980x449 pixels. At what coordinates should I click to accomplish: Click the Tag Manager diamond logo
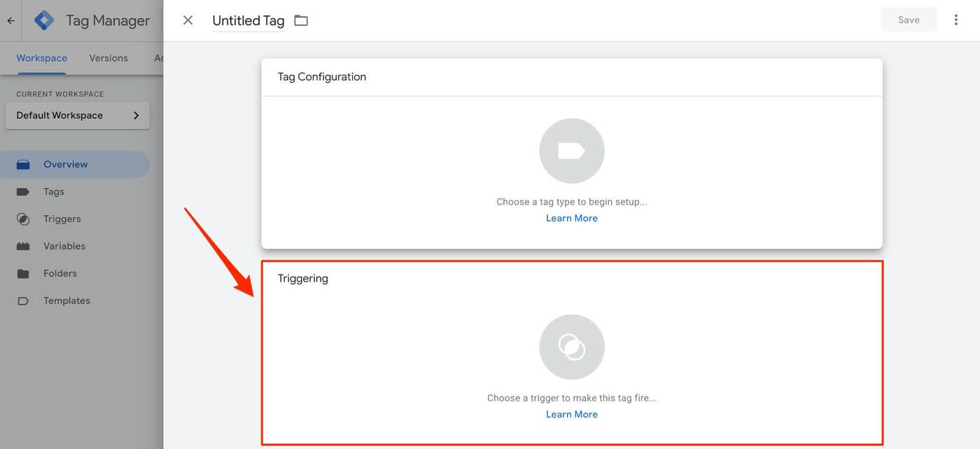pos(43,20)
